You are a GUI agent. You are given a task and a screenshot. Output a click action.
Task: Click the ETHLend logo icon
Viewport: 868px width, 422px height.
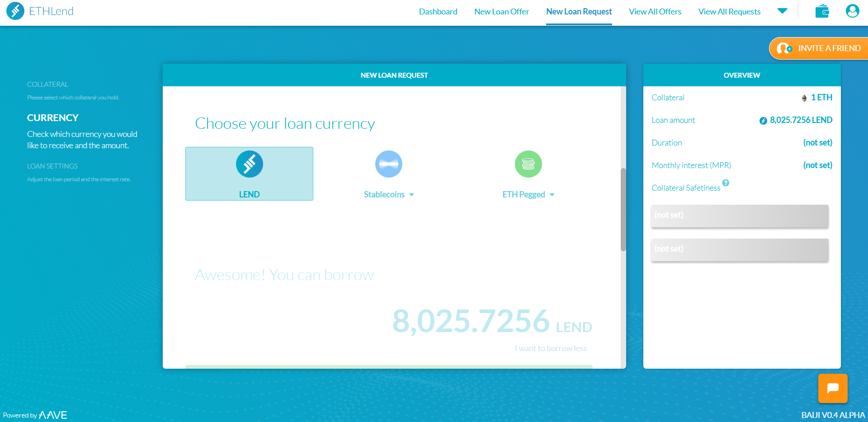click(x=15, y=11)
